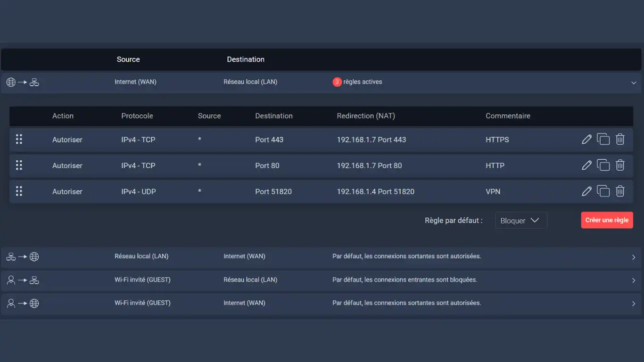Grab the drag handle of HTTPS rule
The image size is (644, 362).
(x=19, y=140)
